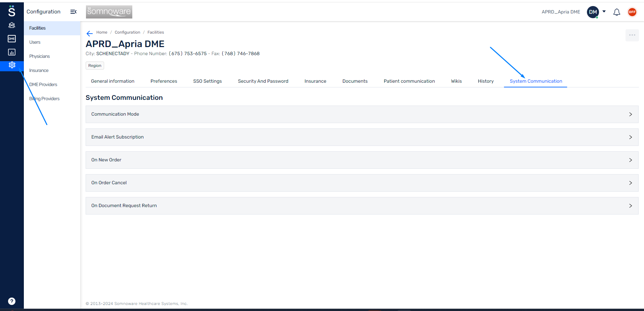Click the Region tag button

[95, 66]
